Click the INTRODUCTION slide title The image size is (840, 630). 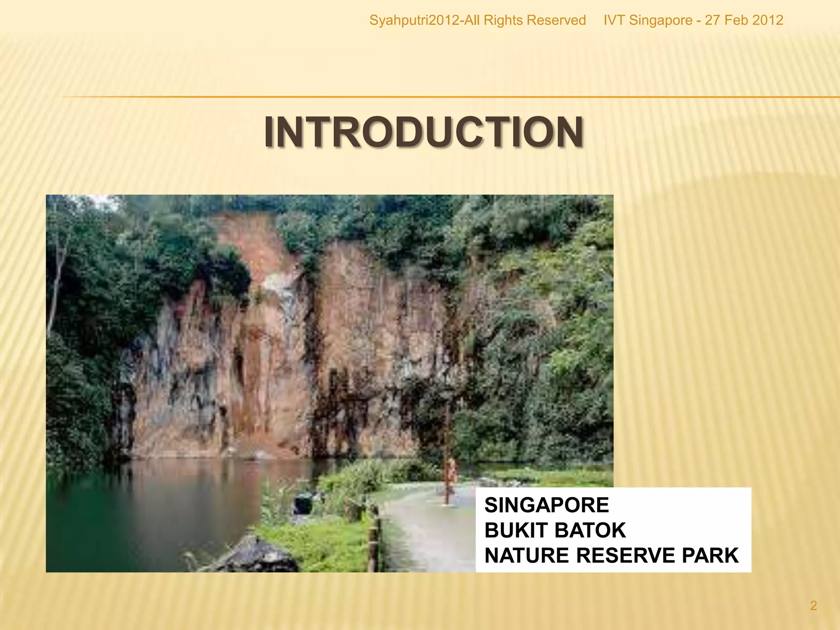click(x=423, y=132)
